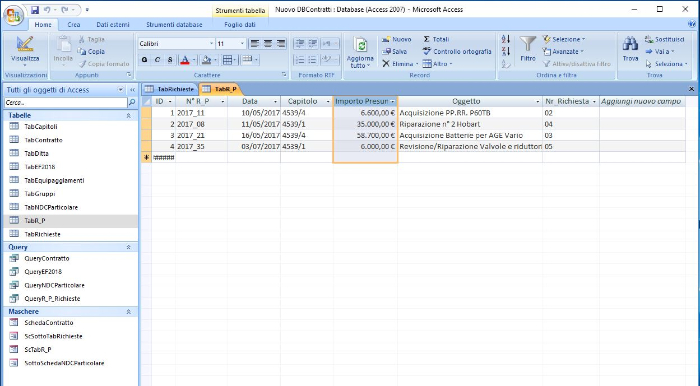Undo the last action in Quick Access toolbar

pyautogui.click(x=47, y=9)
